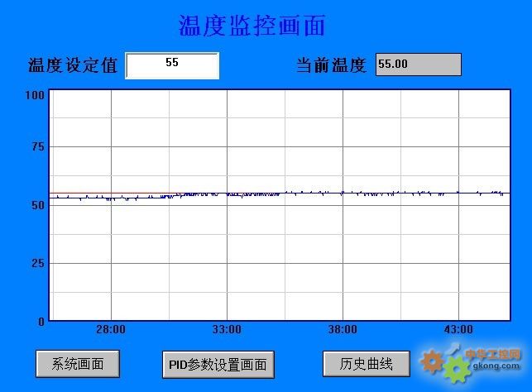532x392 pixels.
Task: Click the 温度监控画面 title text
Action: pyautogui.click(x=252, y=26)
